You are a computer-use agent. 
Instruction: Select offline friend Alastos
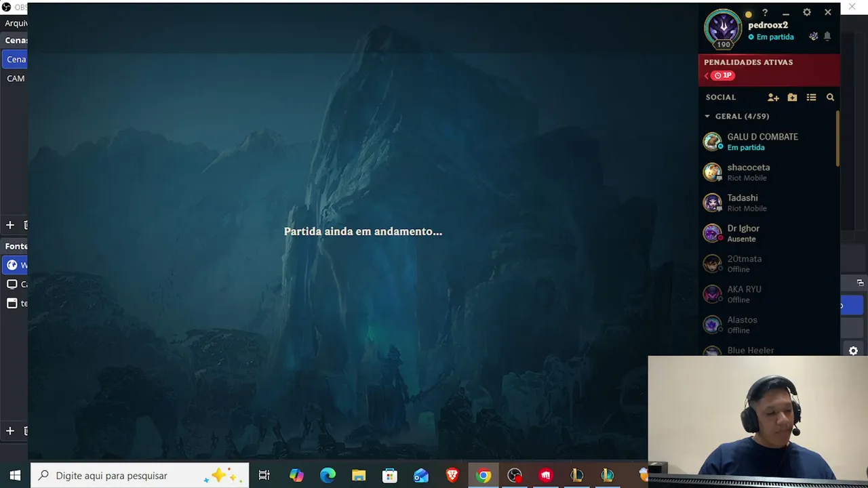pos(768,325)
